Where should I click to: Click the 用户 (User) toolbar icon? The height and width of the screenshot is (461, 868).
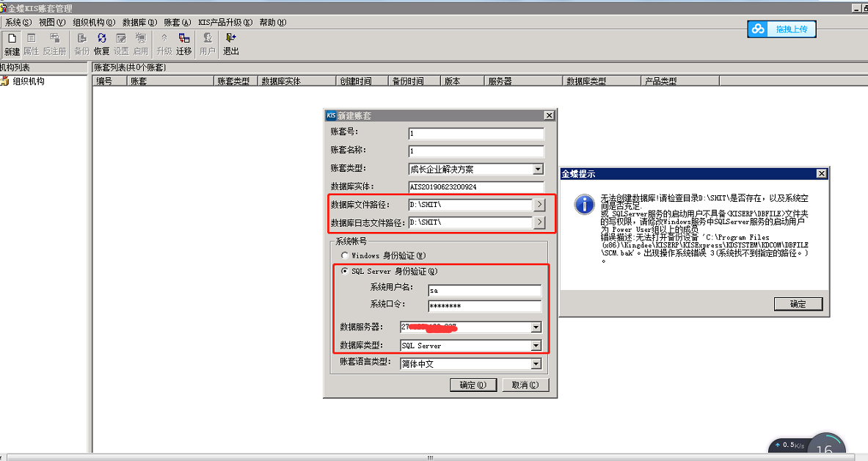207,44
